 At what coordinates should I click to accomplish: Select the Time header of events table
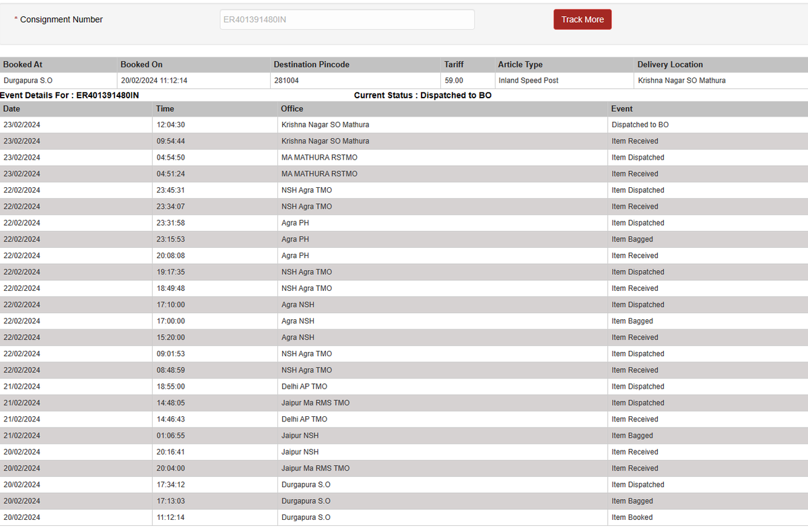[x=165, y=108]
